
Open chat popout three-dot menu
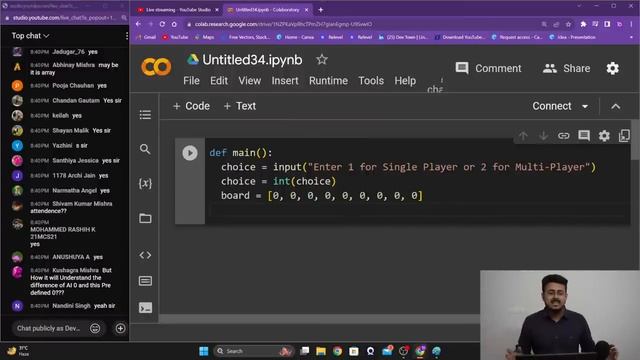pyautogui.click(x=127, y=36)
